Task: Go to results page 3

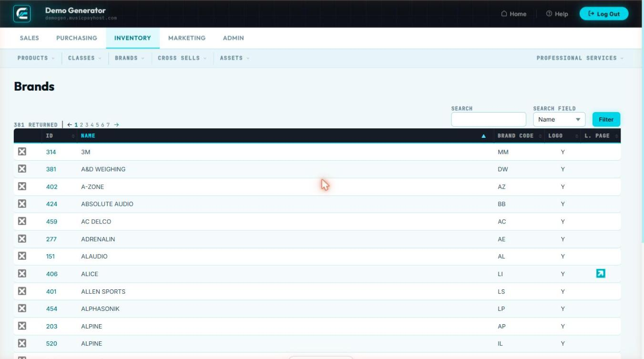Action: tap(87, 125)
